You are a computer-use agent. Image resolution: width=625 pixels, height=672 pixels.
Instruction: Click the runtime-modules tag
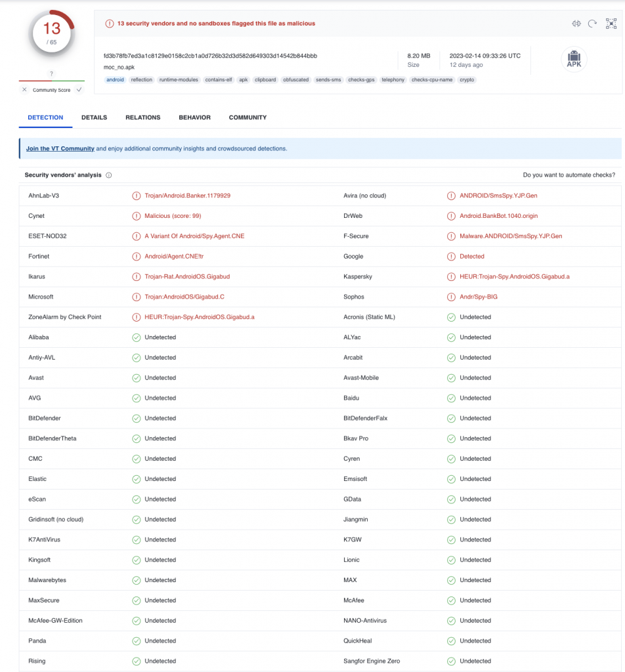coord(179,79)
